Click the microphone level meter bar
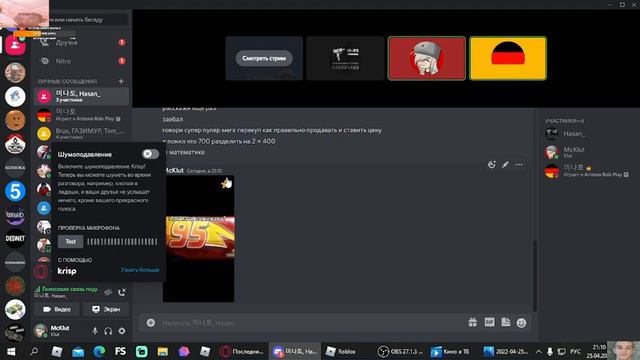Image resolution: width=640 pixels, height=360 pixels. coord(122,242)
